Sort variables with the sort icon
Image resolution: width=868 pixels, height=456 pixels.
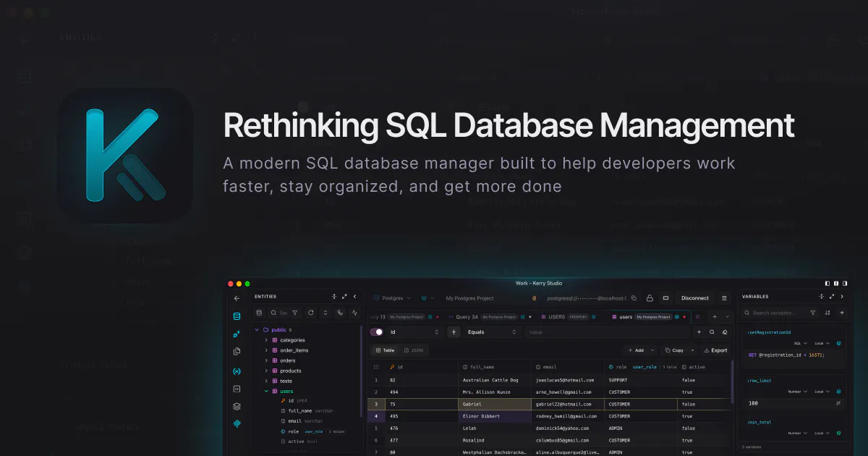click(827, 313)
